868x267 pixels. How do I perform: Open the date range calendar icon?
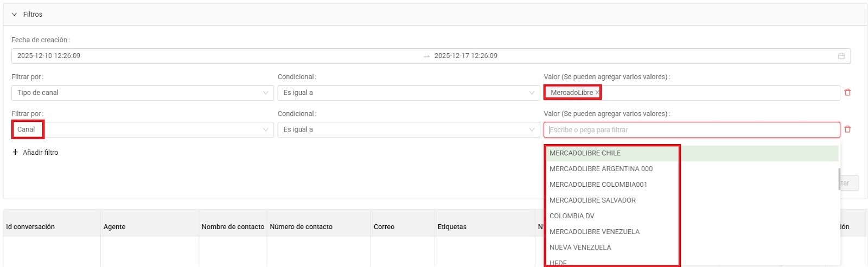841,56
